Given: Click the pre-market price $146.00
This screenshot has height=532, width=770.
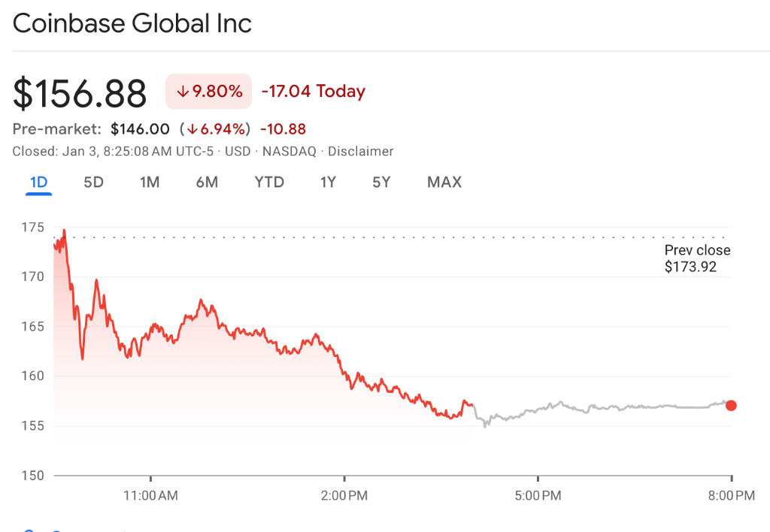Looking at the screenshot, I should (x=140, y=129).
